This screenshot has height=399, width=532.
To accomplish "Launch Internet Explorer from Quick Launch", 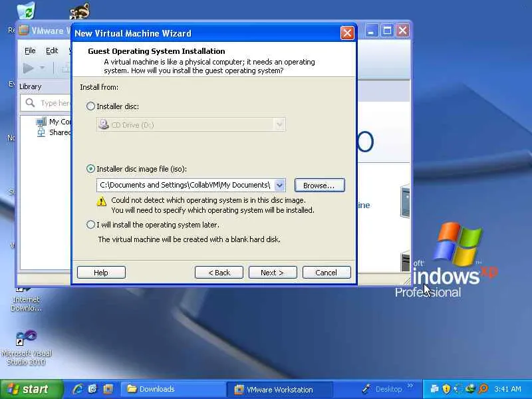I will tap(78, 389).
